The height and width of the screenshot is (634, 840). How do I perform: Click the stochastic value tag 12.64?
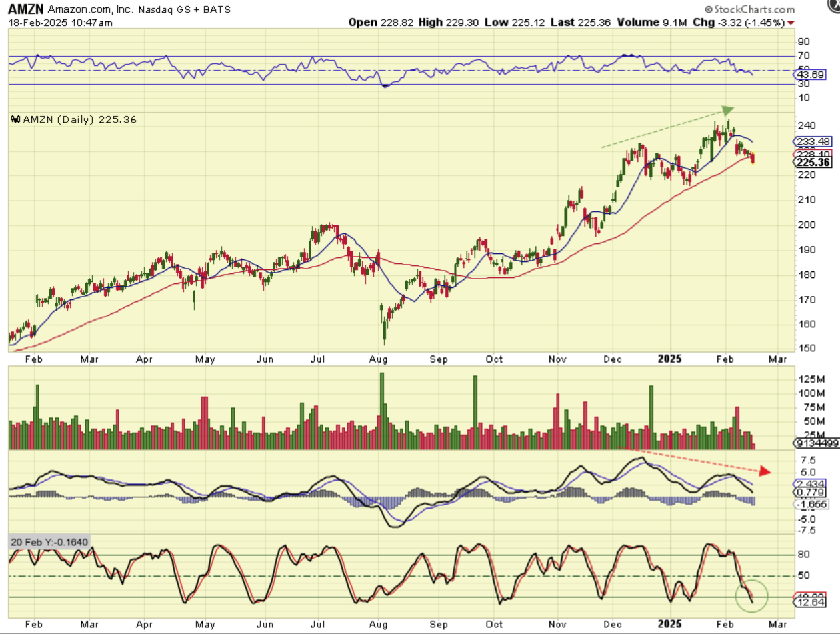(810, 603)
